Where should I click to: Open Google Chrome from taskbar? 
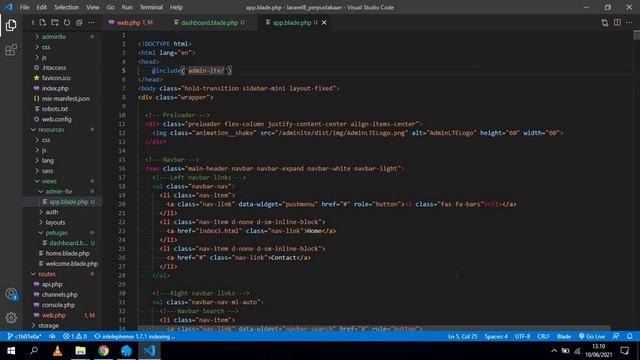point(103,351)
